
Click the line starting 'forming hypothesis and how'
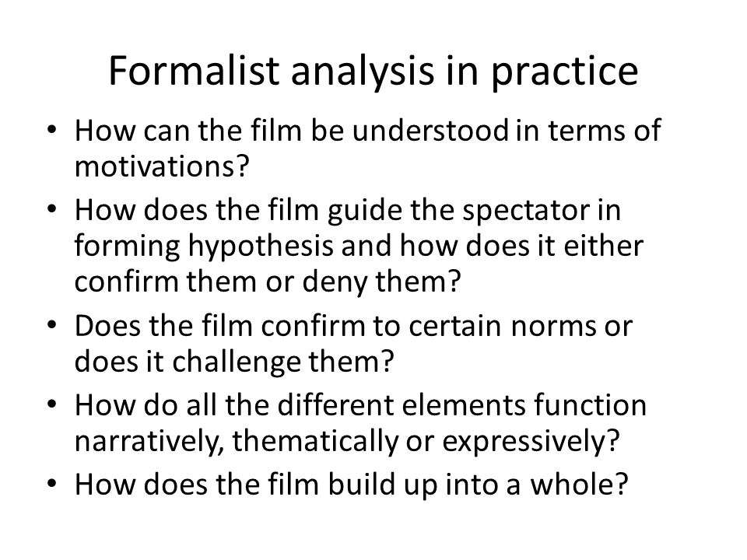(x=359, y=247)
